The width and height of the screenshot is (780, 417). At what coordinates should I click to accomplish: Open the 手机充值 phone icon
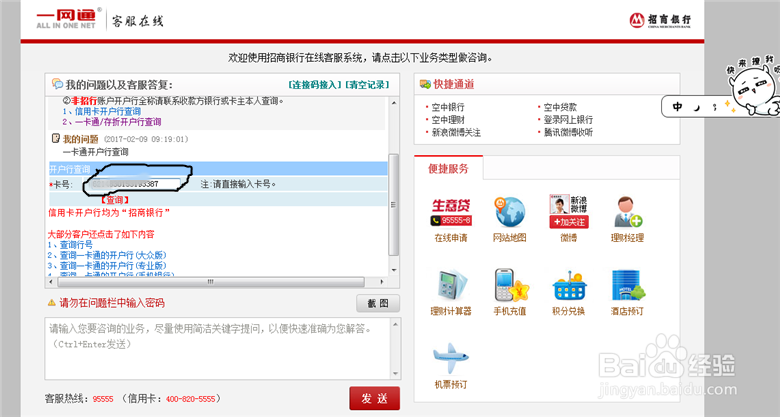coord(510,285)
